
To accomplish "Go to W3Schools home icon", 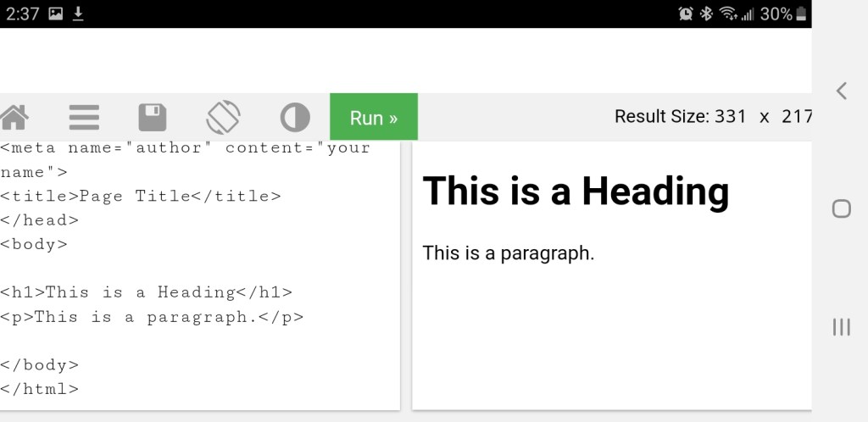I will 14,117.
